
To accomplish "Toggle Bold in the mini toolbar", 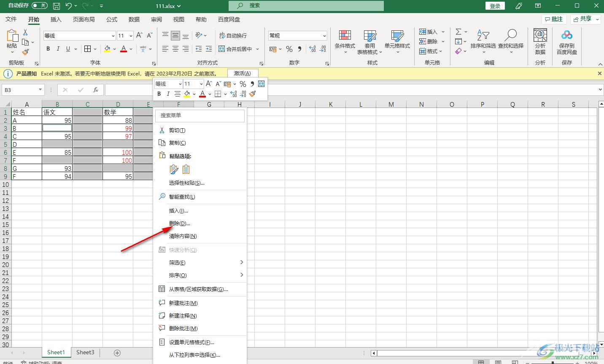I will click(x=159, y=94).
